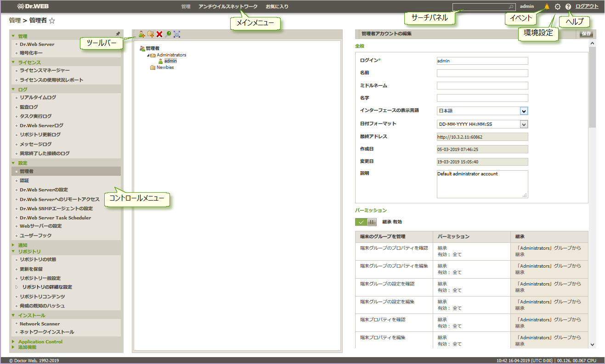Click the ログイン input field
The width and height of the screenshot is (605, 364).
pyautogui.click(x=482, y=61)
